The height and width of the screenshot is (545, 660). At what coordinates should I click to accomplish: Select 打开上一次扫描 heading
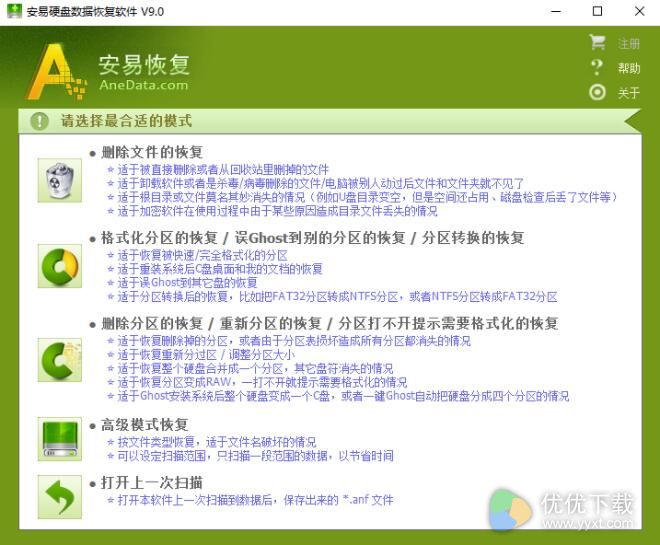(x=152, y=483)
